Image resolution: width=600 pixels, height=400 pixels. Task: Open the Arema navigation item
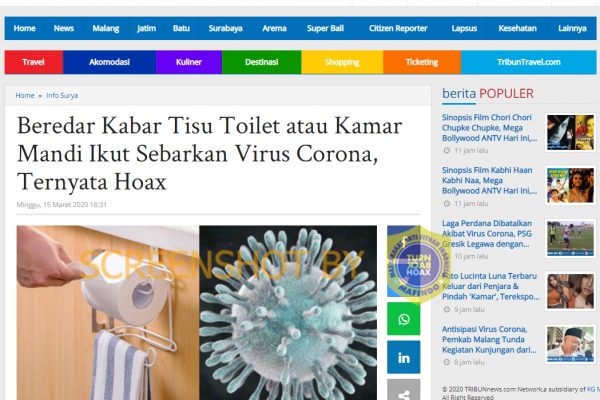pyautogui.click(x=274, y=28)
